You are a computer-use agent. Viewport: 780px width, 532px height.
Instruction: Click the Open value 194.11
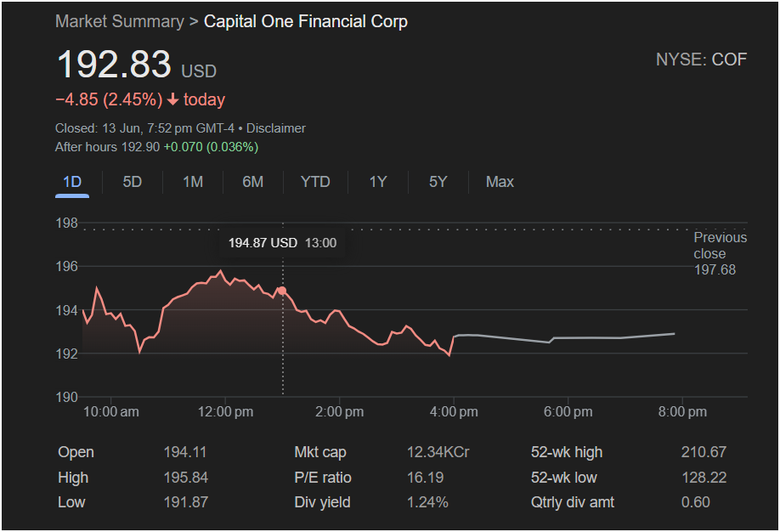point(185,452)
